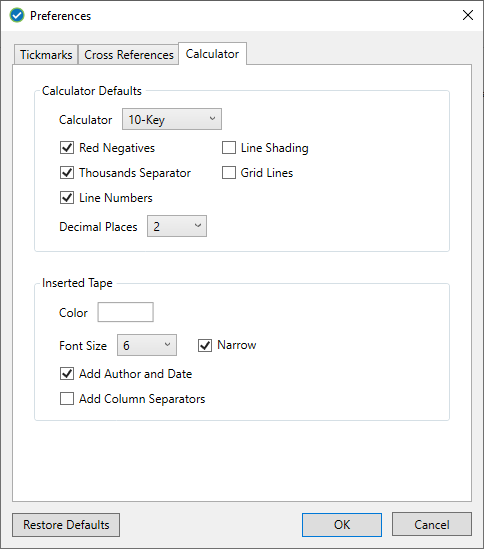Viewport: 484px width, 549px height.
Task: Pick the Inserted Tape color swatch
Action: tap(125, 312)
